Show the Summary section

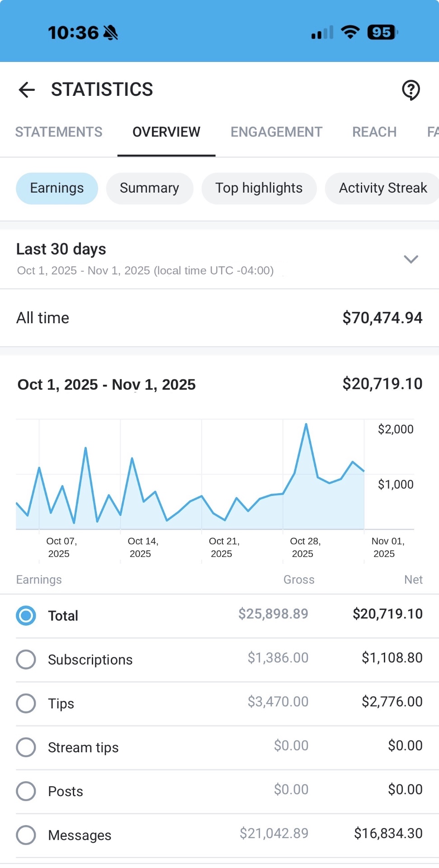pyautogui.click(x=150, y=188)
